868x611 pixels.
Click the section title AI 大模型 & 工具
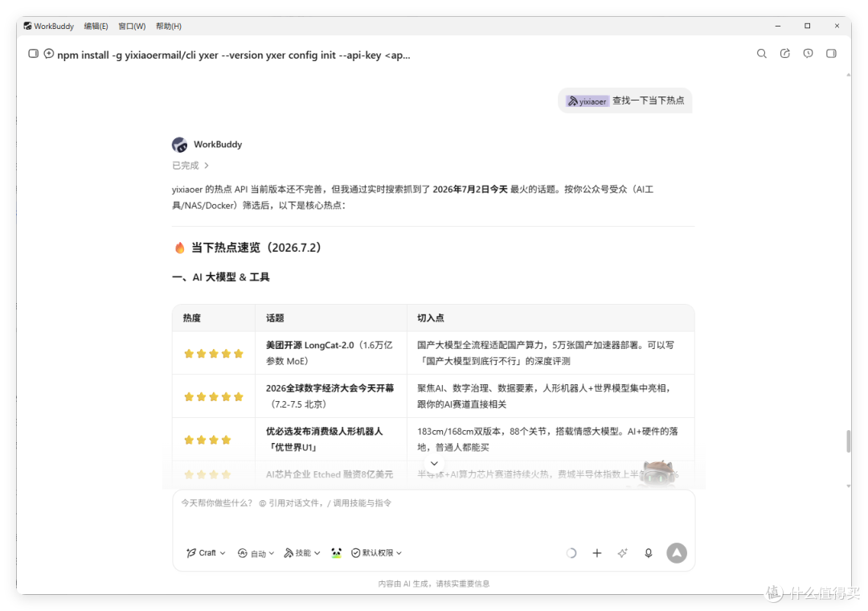pyautogui.click(x=221, y=277)
